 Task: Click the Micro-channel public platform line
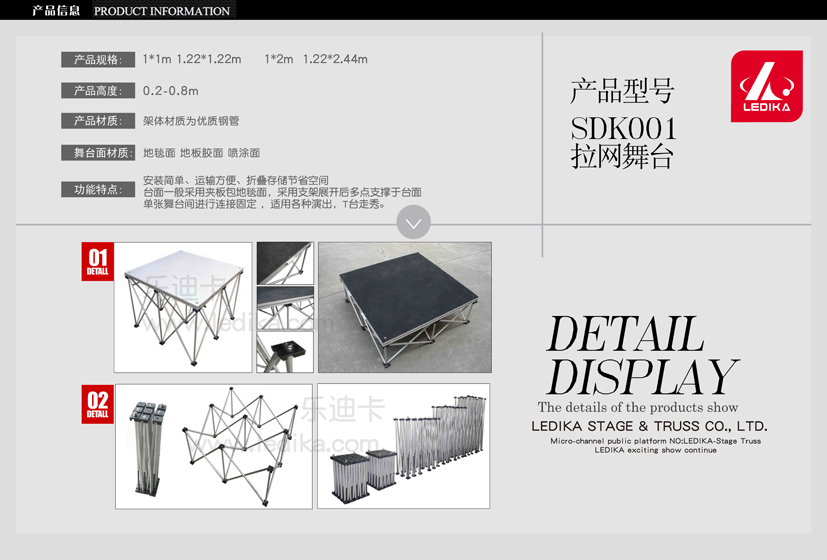(x=656, y=441)
